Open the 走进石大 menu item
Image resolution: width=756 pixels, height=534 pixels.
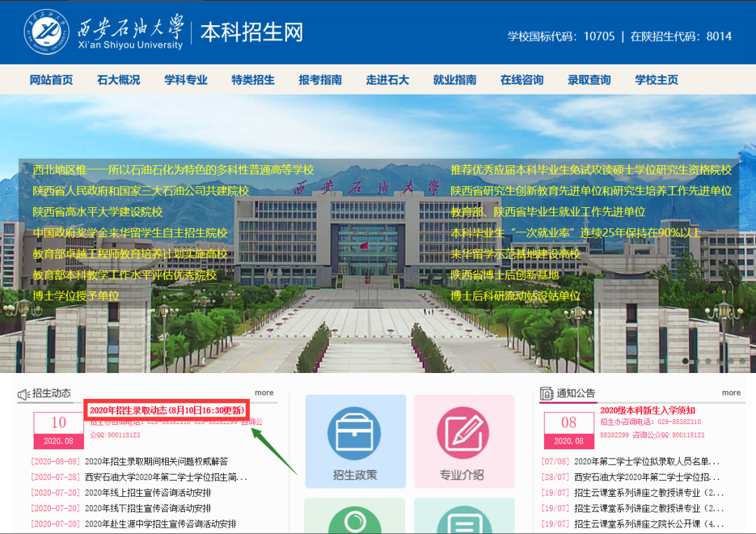(x=388, y=80)
